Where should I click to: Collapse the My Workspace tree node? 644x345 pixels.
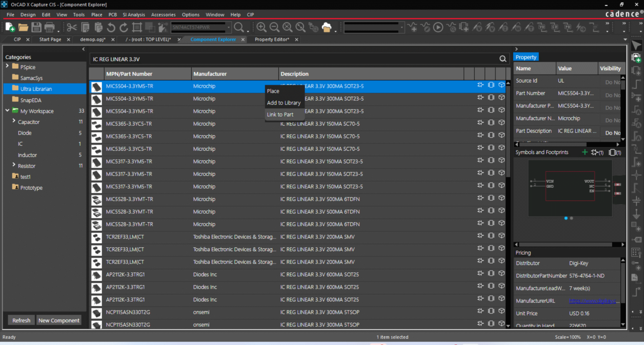tap(7, 111)
